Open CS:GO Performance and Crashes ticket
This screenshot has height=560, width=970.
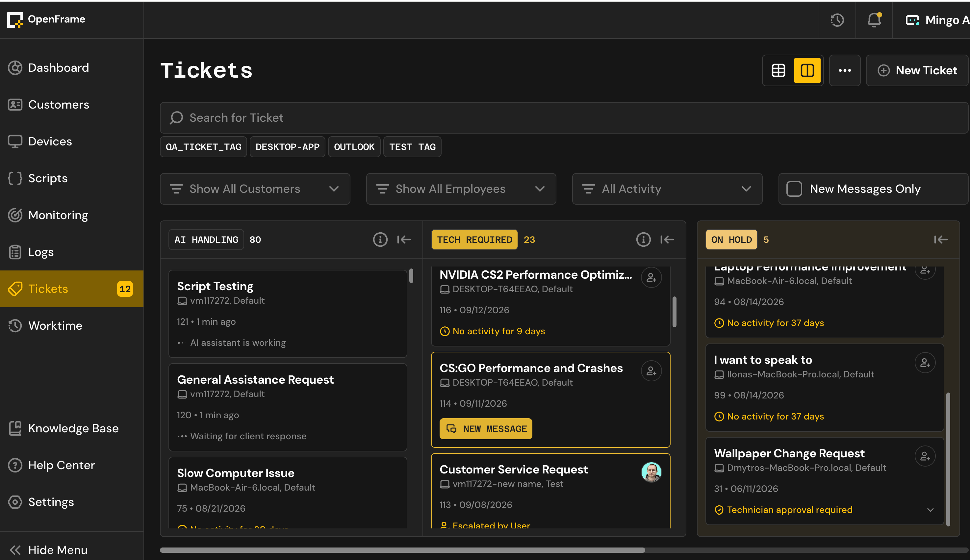point(550,400)
